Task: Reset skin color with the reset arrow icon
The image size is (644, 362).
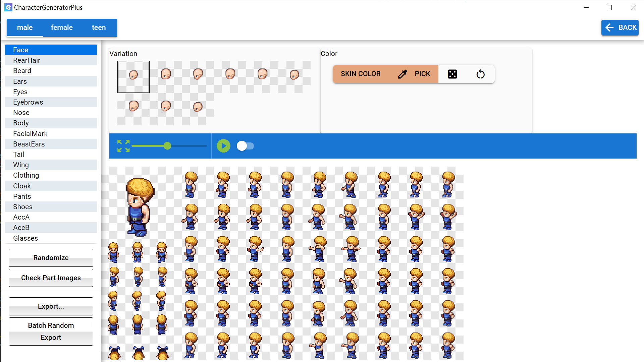Action: 480,74
